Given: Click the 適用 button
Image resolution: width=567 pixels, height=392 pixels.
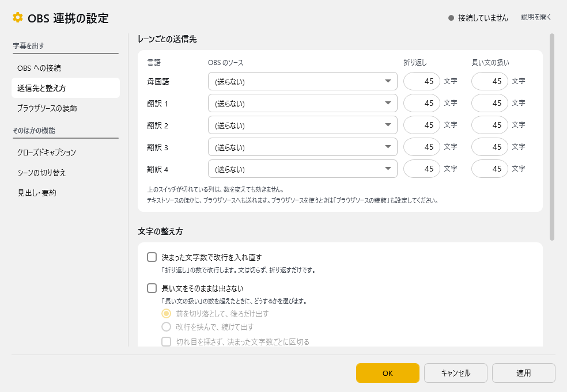Looking at the screenshot, I should tap(524, 373).
